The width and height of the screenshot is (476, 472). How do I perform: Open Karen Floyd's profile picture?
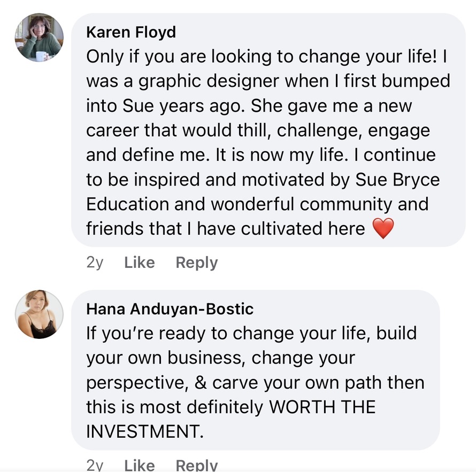[40, 38]
